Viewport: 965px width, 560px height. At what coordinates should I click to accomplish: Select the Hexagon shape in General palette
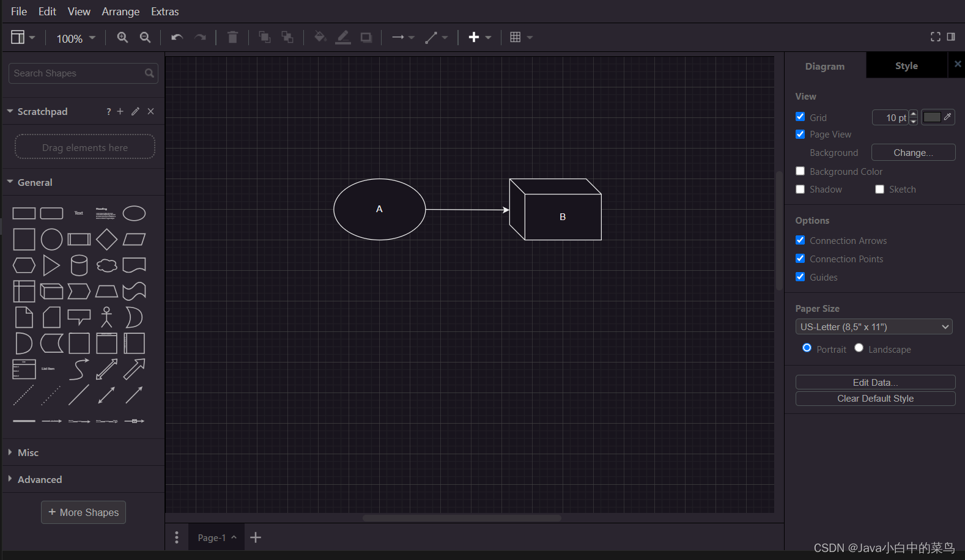[x=24, y=265]
